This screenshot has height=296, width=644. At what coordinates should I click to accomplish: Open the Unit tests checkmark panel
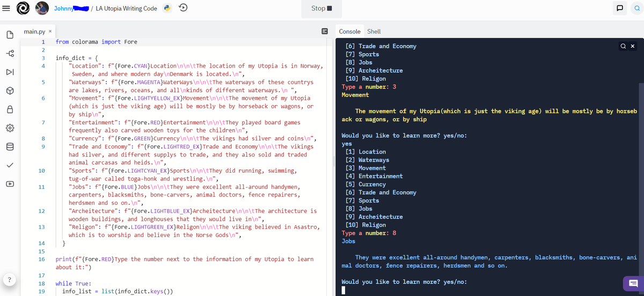9,165
